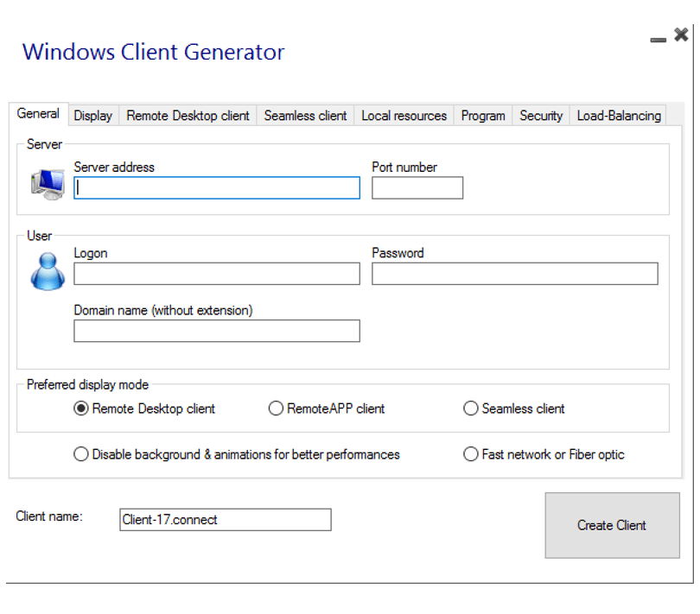Select the Remote Desktop client radio button
Image resolution: width=700 pixels, height=614 pixels.
tap(81, 408)
